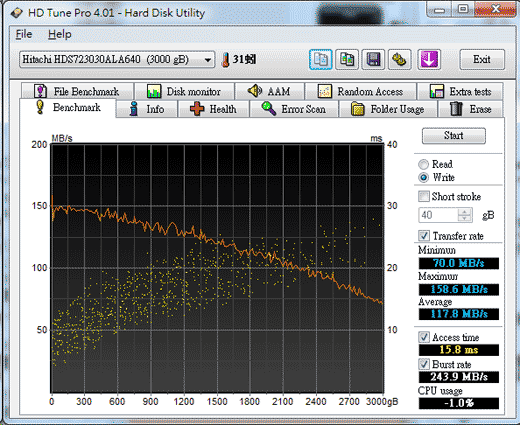
Task: Click the AAM speaker icon
Action: (255, 91)
